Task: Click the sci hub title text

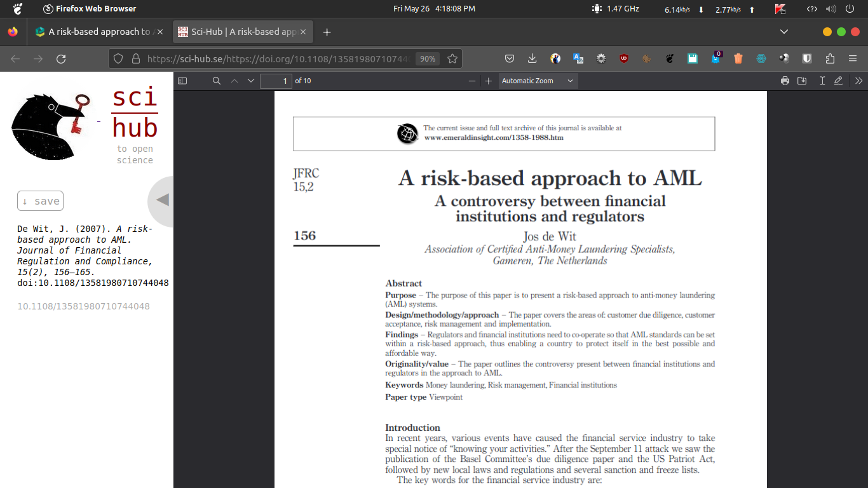Action: pyautogui.click(x=135, y=113)
